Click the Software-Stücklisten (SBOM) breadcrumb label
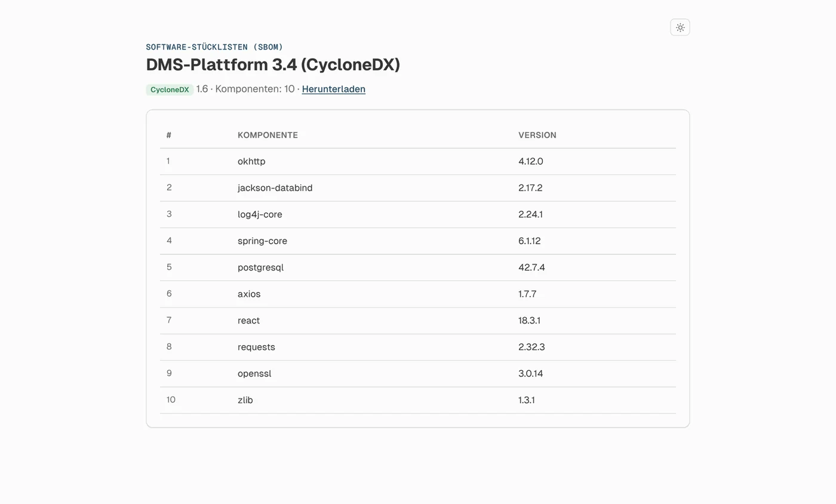The height and width of the screenshot is (504, 836). [x=214, y=47]
